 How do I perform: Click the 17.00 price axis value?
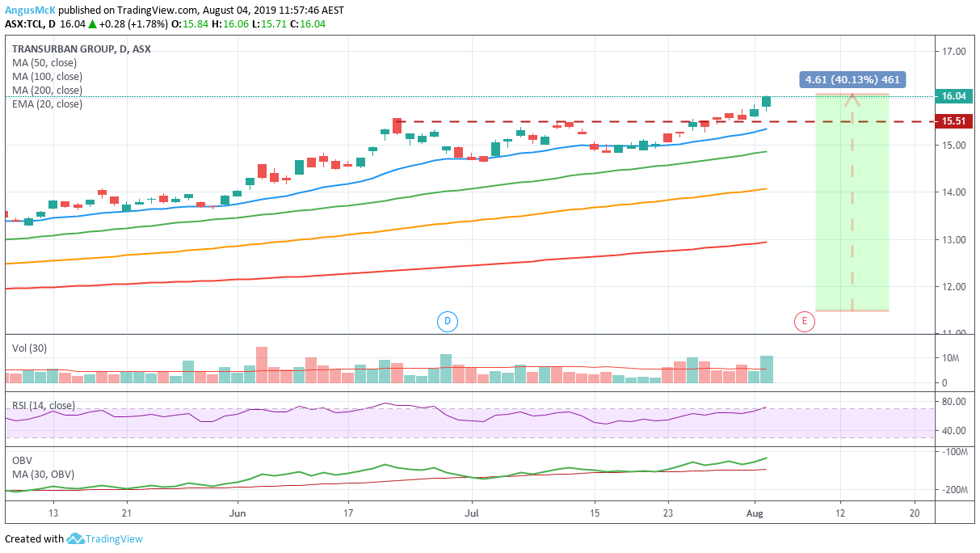[954, 52]
